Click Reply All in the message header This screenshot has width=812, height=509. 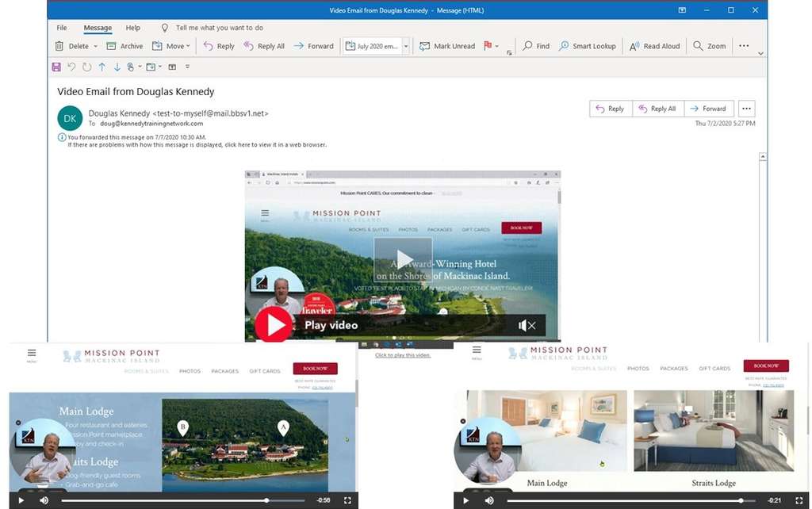tap(657, 109)
